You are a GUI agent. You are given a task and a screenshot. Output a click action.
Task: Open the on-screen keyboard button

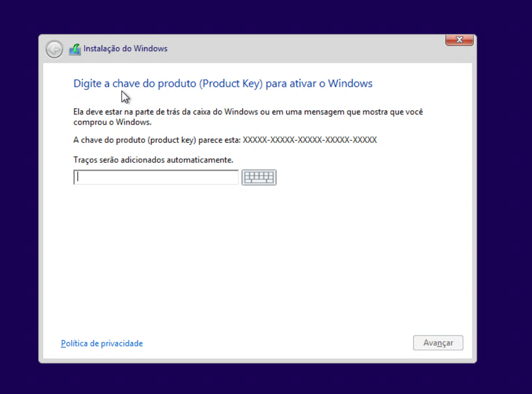click(x=259, y=177)
